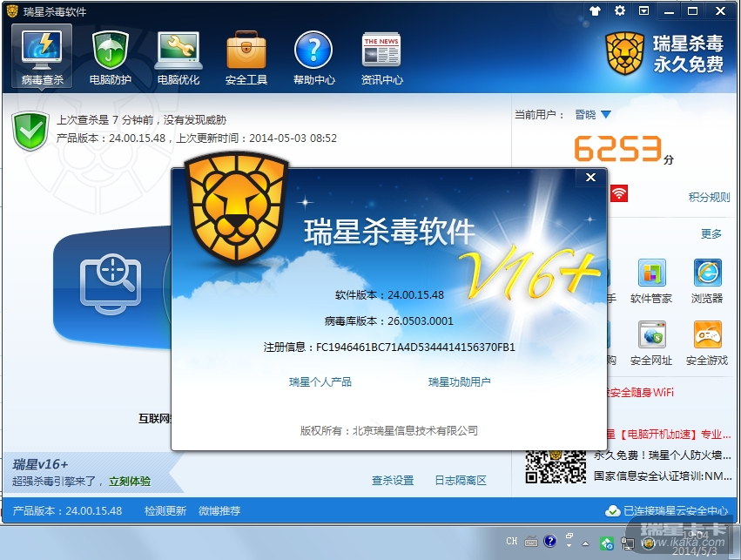
Task: Click the Rising lion logo top right
Action: click(x=624, y=53)
